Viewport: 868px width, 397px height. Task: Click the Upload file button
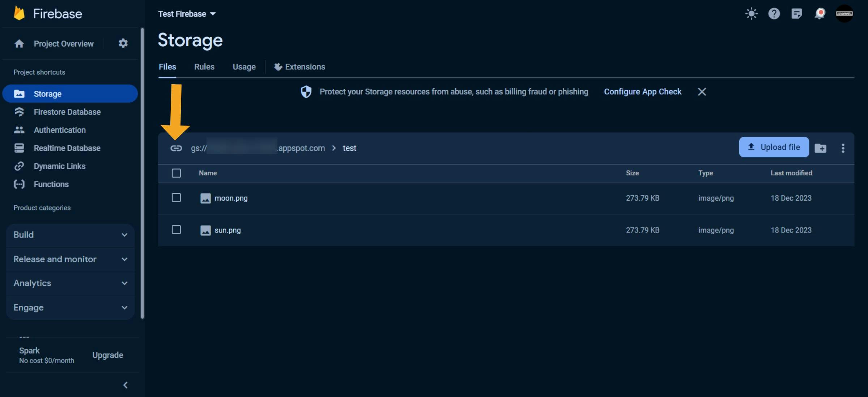point(774,147)
